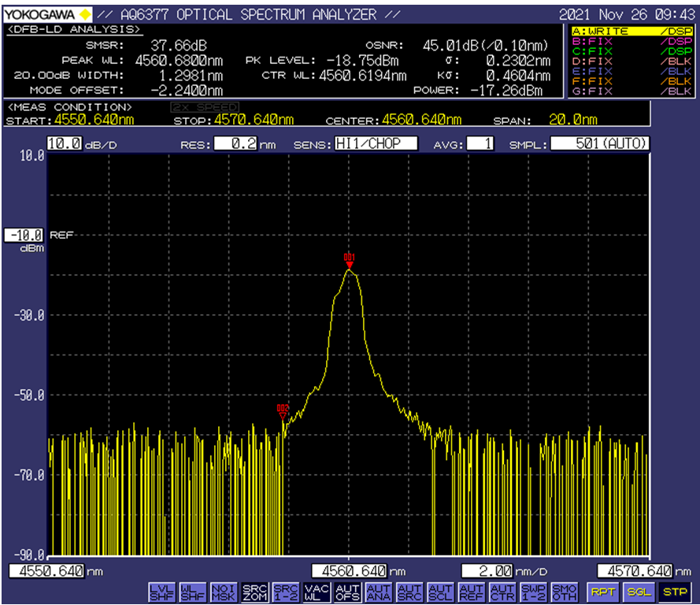Click the 4560.640 center wavelength field

pos(349,571)
